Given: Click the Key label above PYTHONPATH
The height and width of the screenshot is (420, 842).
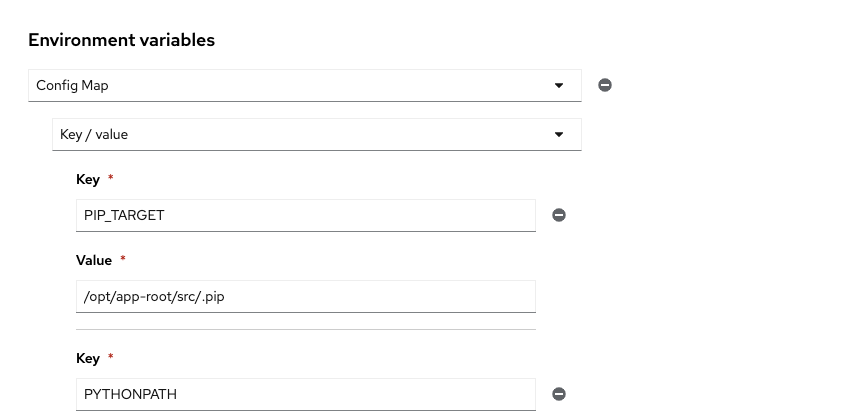Looking at the screenshot, I should point(88,358).
